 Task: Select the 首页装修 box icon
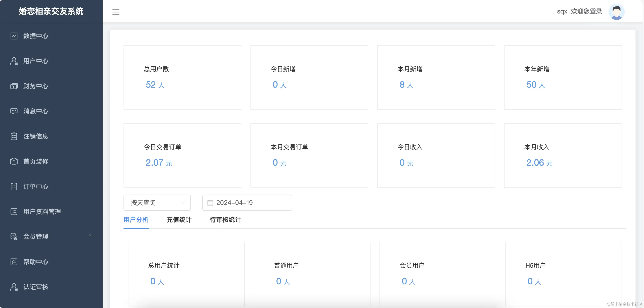coord(14,161)
